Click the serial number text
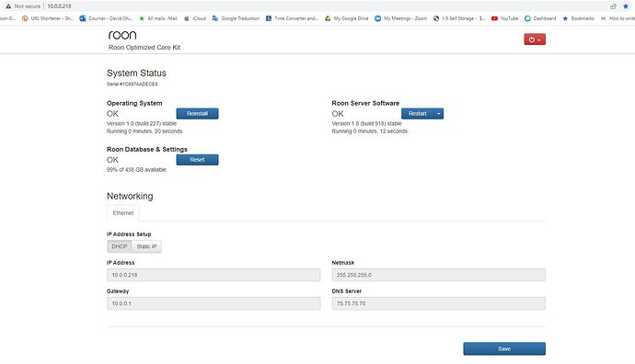The height and width of the screenshot is (364, 635). [132, 85]
